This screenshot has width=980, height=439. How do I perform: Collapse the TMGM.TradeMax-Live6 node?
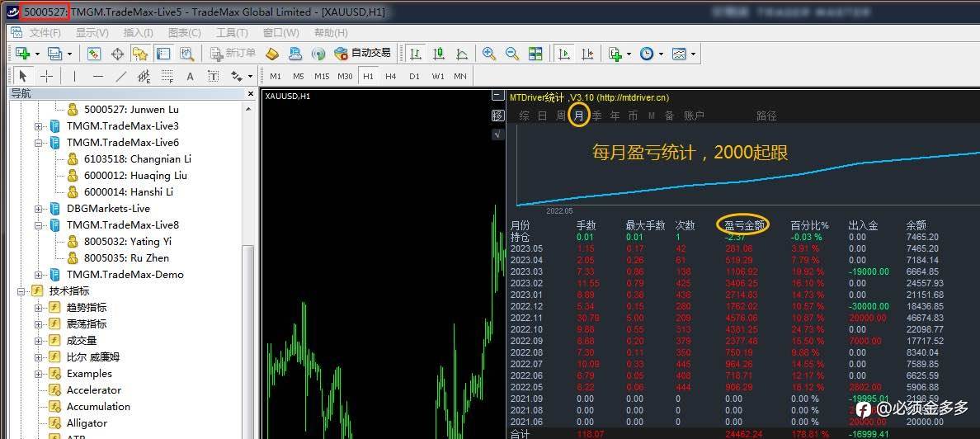click(x=38, y=143)
